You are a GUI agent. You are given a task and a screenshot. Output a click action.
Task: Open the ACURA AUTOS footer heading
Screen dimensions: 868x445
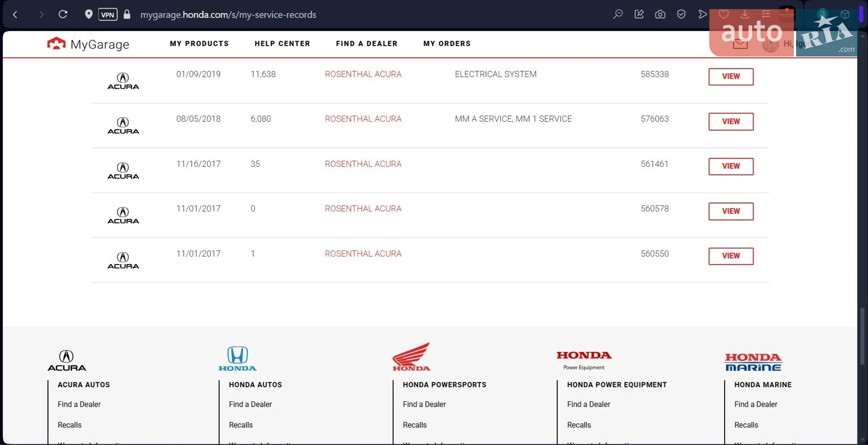[x=84, y=385]
